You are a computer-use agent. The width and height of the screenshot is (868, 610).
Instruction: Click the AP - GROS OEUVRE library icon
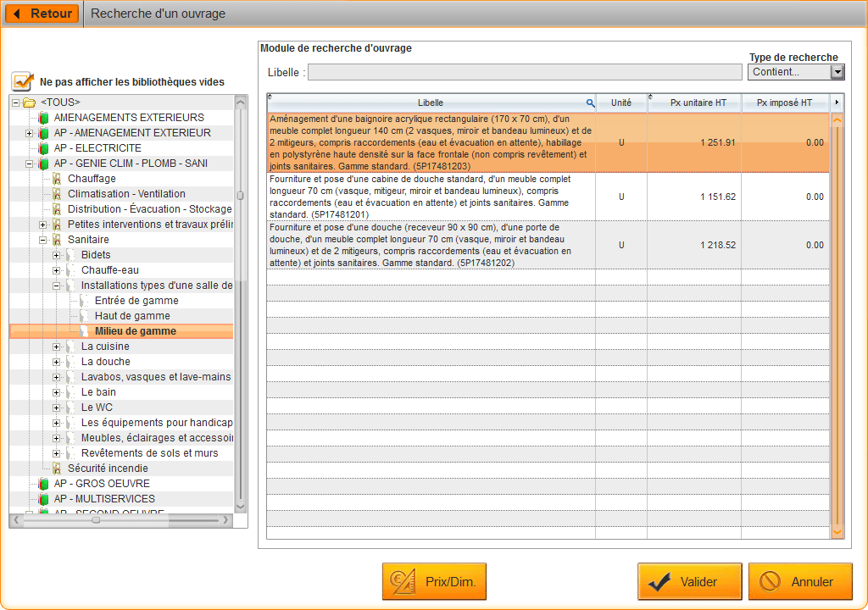point(43,484)
